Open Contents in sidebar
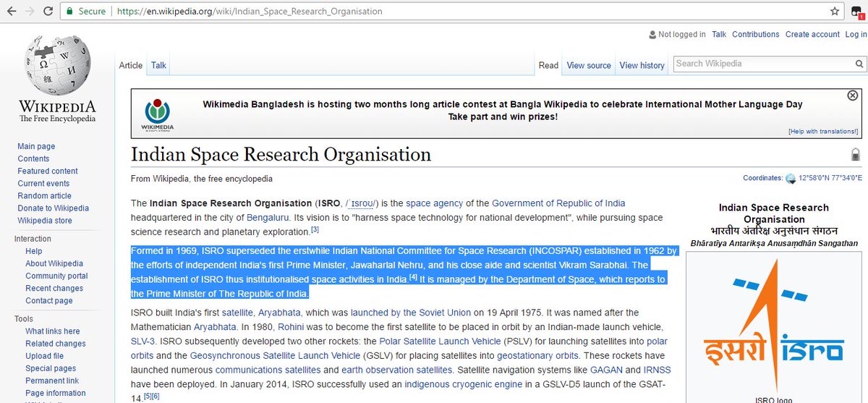This screenshot has height=403, width=868. click(x=33, y=158)
